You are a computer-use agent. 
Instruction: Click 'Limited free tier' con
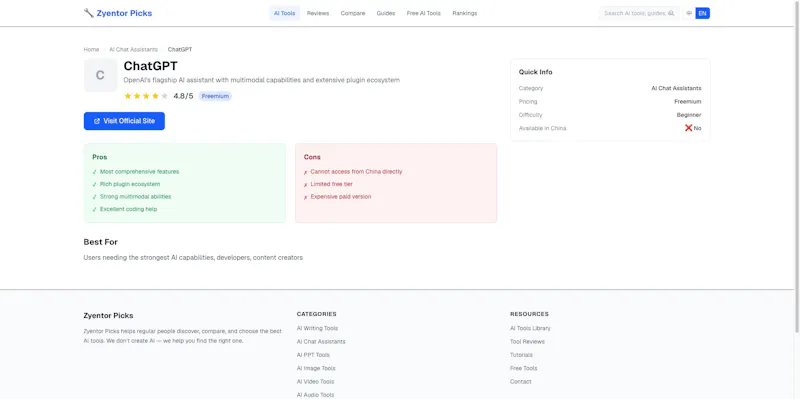332,184
